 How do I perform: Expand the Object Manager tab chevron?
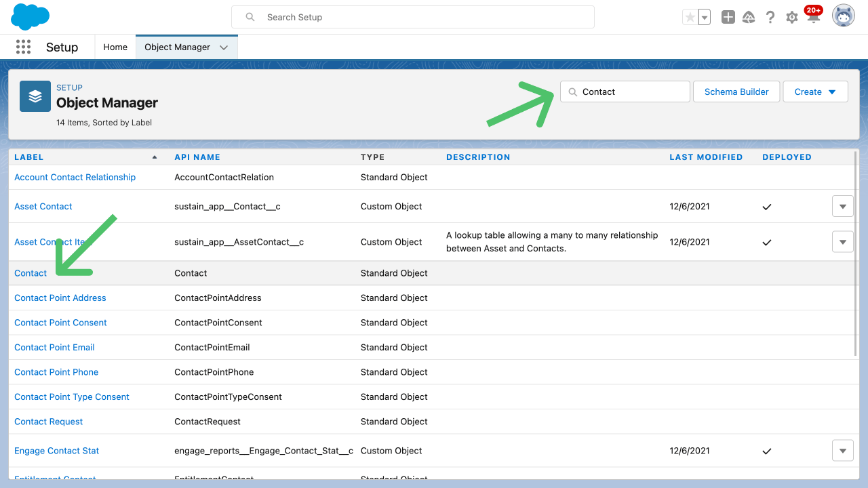[225, 47]
